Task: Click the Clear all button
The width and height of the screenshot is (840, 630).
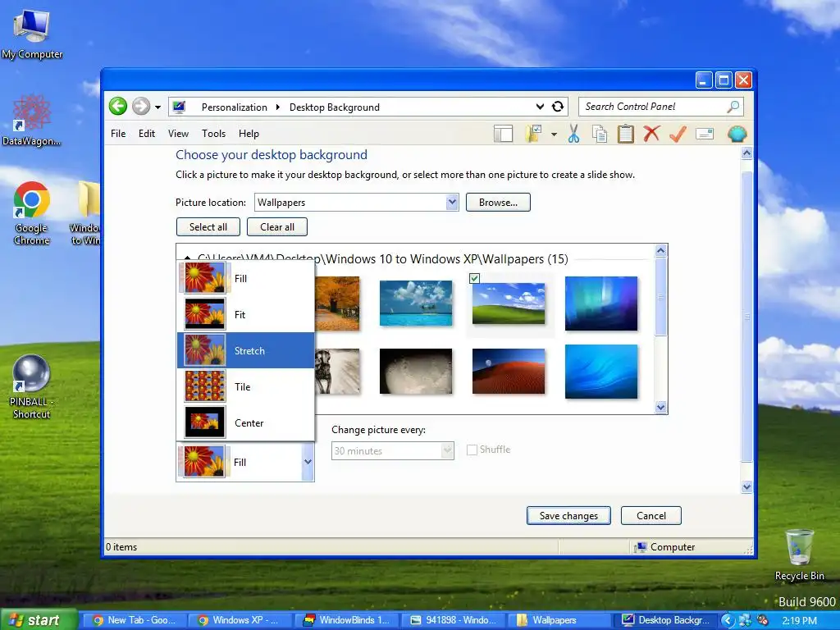Action: pyautogui.click(x=277, y=226)
